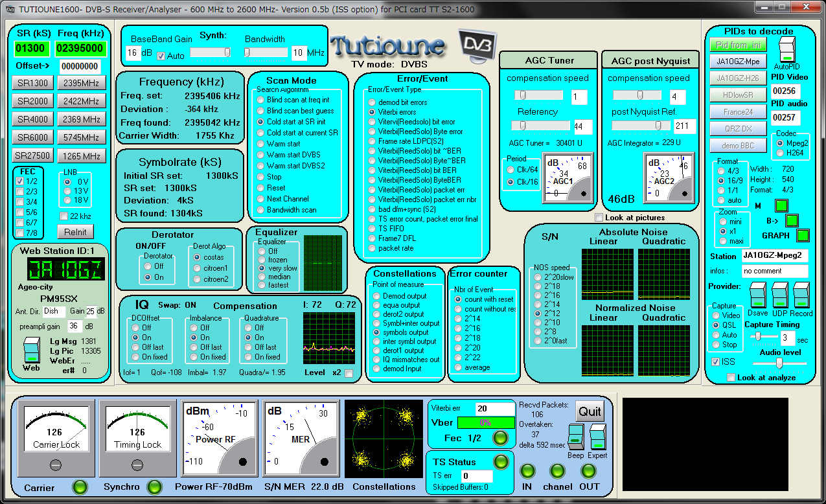Click the Offset input field
The height and width of the screenshot is (504, 826).
pyautogui.click(x=80, y=66)
